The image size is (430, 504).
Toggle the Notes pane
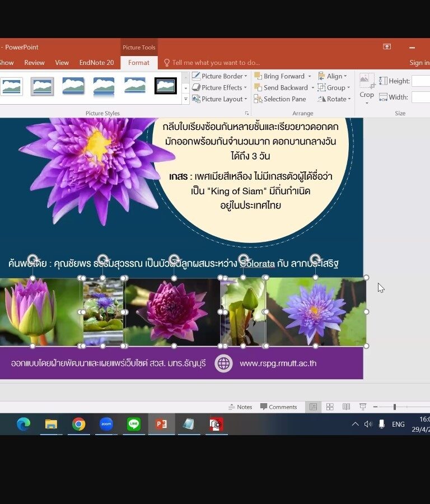[x=240, y=407]
